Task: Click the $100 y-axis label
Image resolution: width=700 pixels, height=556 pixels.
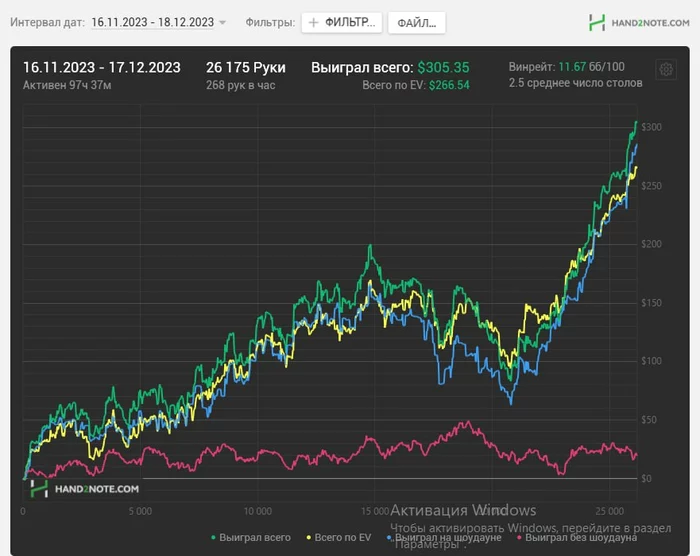Action: pos(651,361)
